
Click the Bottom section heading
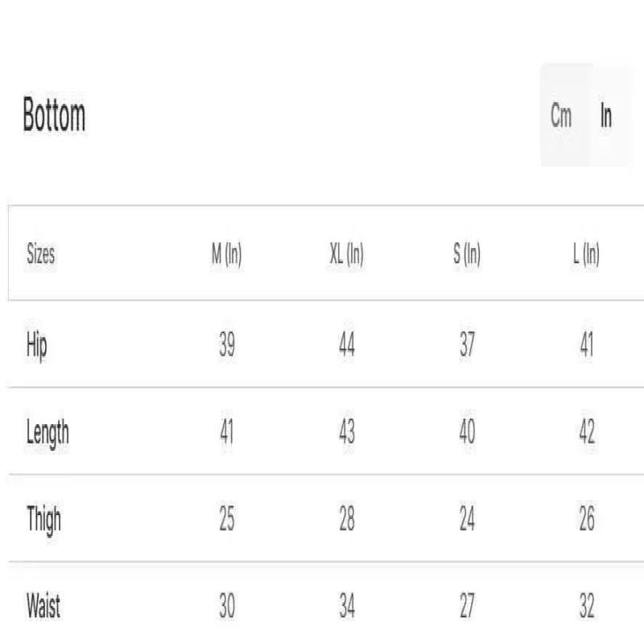click(x=54, y=116)
